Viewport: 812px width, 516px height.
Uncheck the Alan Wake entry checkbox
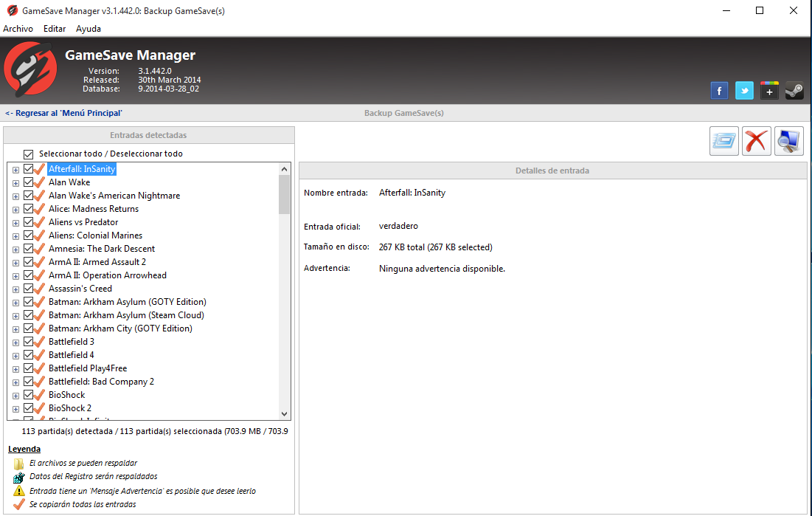29,182
